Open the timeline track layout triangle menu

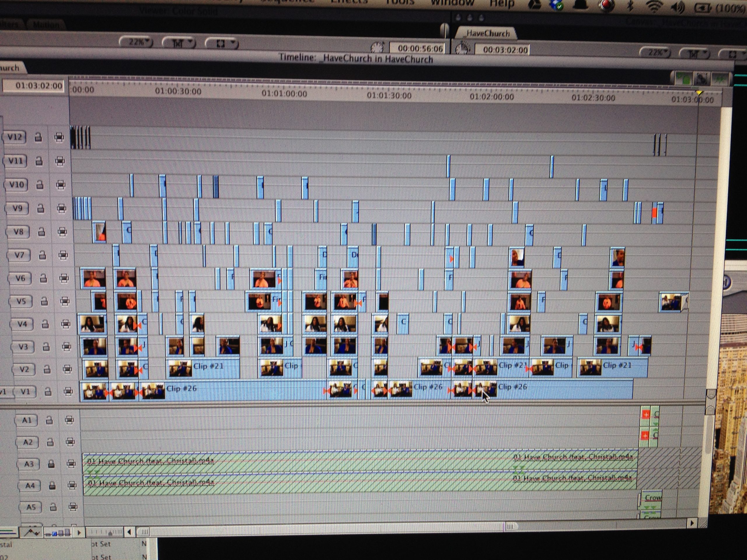pos(80,533)
